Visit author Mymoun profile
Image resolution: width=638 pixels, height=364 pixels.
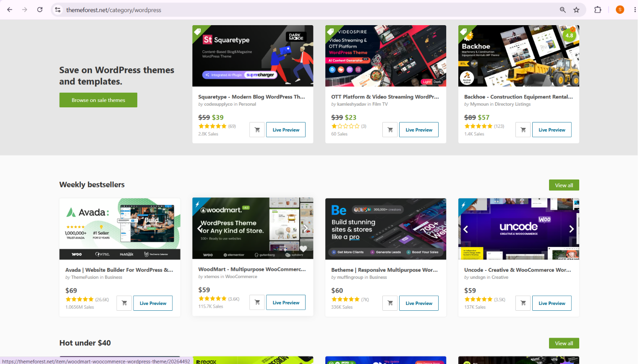pyautogui.click(x=479, y=104)
